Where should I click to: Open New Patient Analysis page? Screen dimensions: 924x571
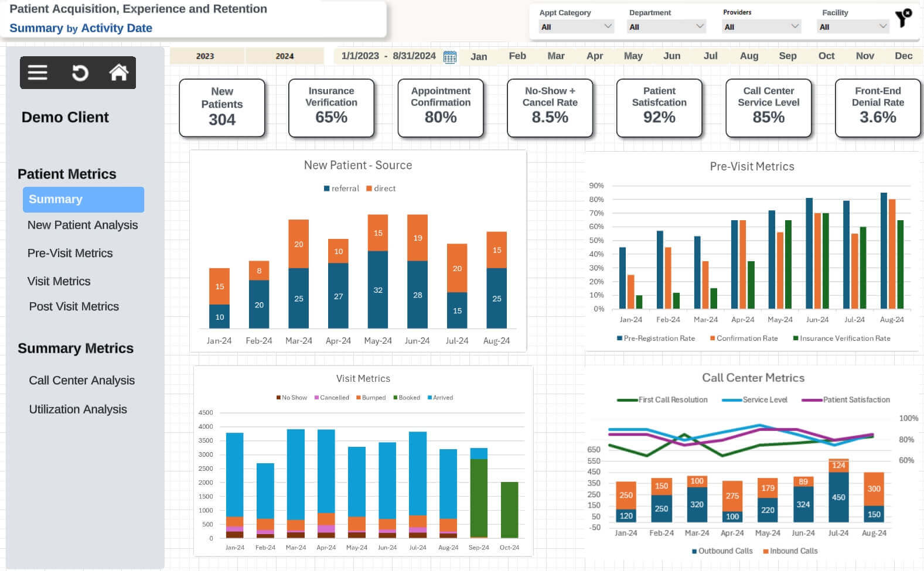[x=83, y=225]
